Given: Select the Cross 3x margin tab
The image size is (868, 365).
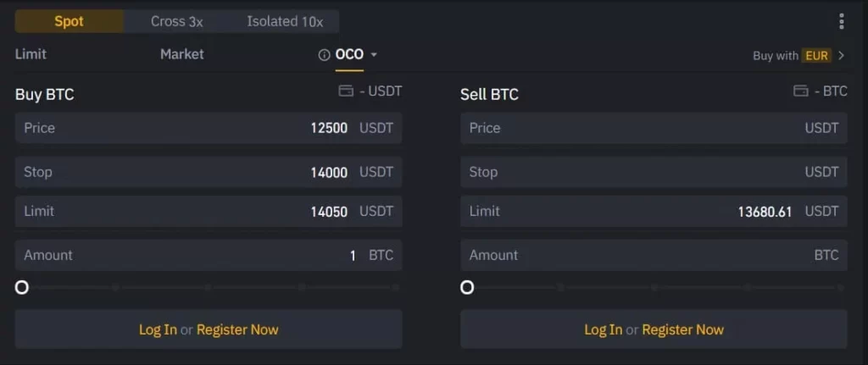Looking at the screenshot, I should coord(176,21).
